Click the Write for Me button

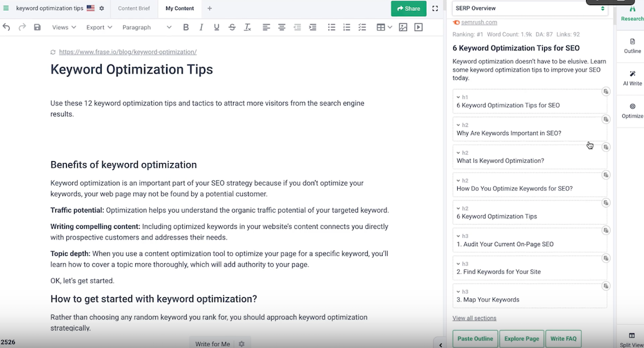(213, 344)
